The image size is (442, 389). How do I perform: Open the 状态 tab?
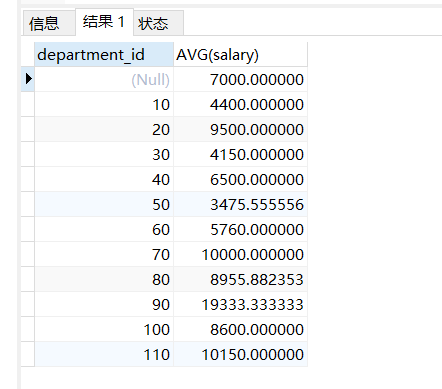pyautogui.click(x=159, y=23)
